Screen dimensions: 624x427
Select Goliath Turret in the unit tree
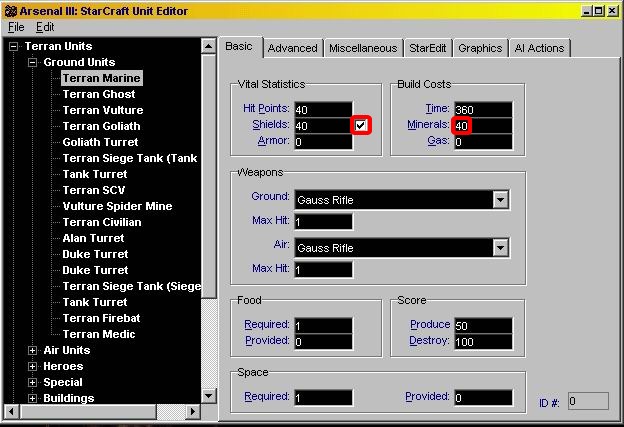[100, 142]
